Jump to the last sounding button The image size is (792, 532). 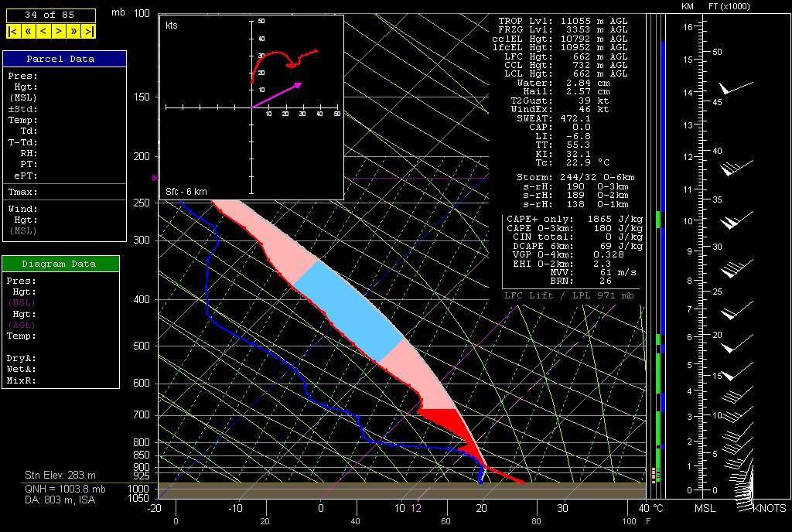tap(90, 31)
